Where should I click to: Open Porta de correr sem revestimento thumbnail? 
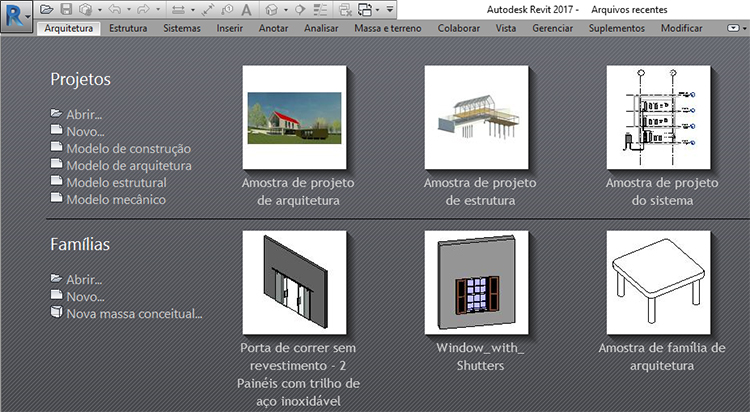click(295, 283)
